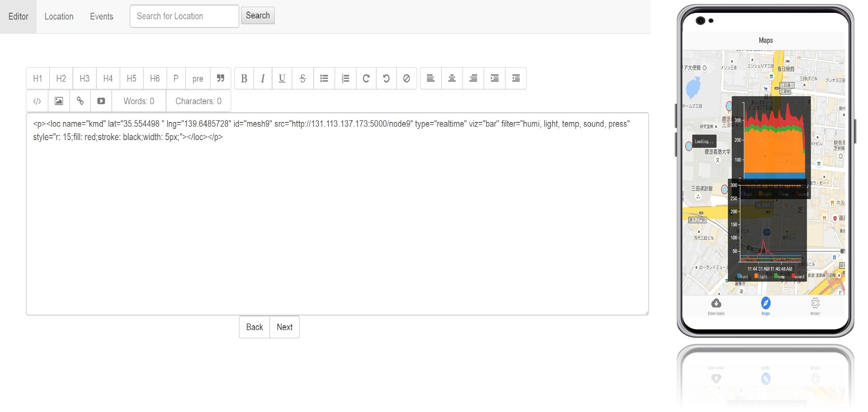The image size is (868, 412).
Task: Open Maps tab in phone preview
Action: click(766, 306)
